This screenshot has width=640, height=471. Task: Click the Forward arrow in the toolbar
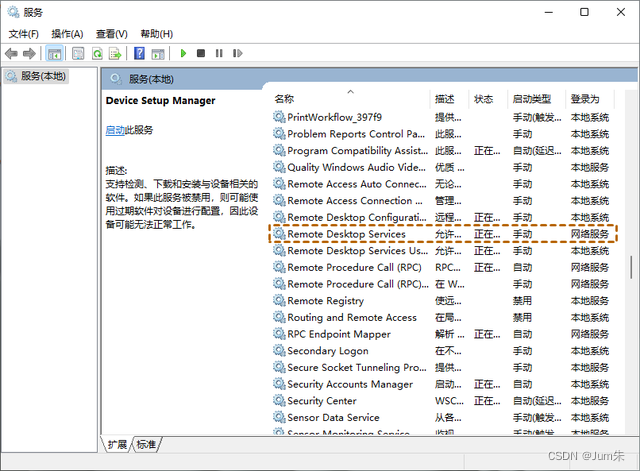(x=30, y=53)
